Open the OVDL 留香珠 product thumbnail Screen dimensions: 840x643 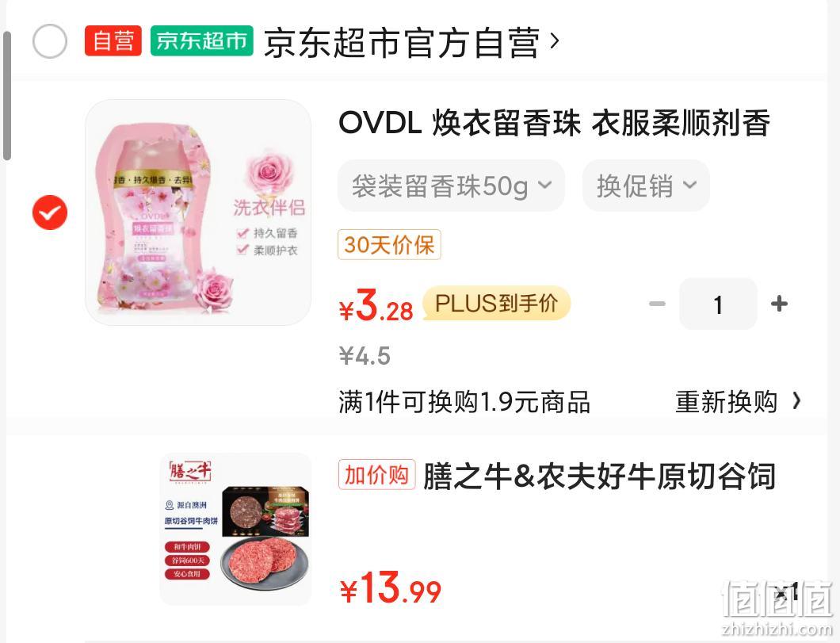(x=198, y=212)
